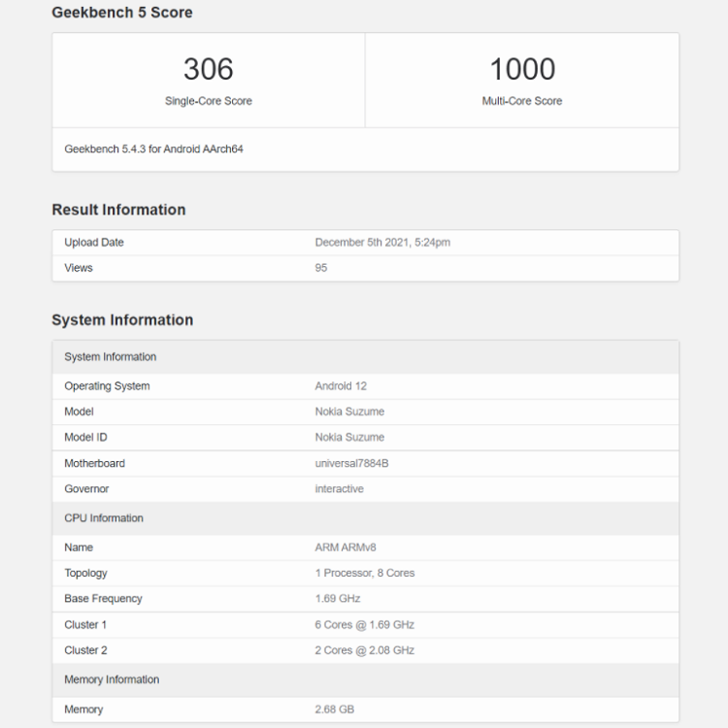Click the Motherboard label
Image resolution: width=728 pixels, height=728 pixels.
94,463
